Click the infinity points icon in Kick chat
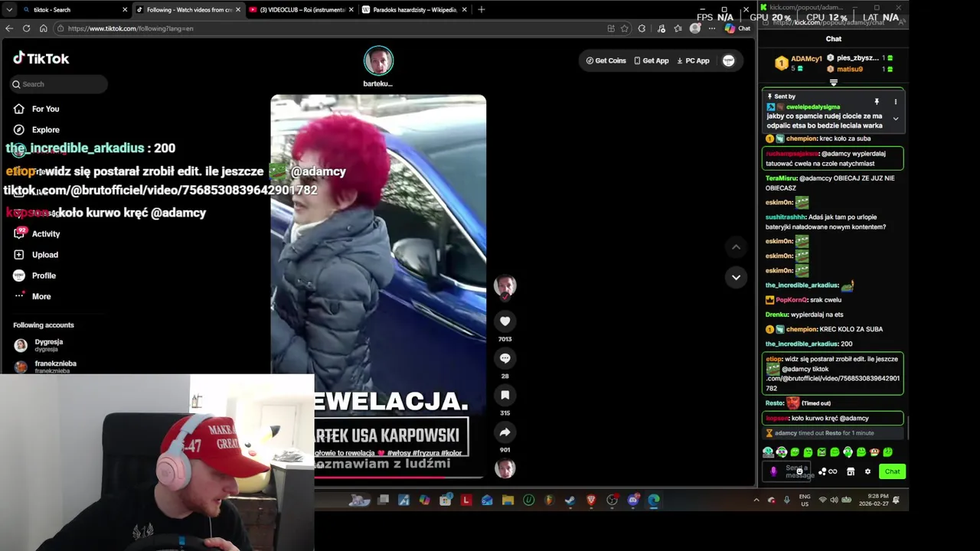This screenshot has height=551, width=980. [x=833, y=471]
